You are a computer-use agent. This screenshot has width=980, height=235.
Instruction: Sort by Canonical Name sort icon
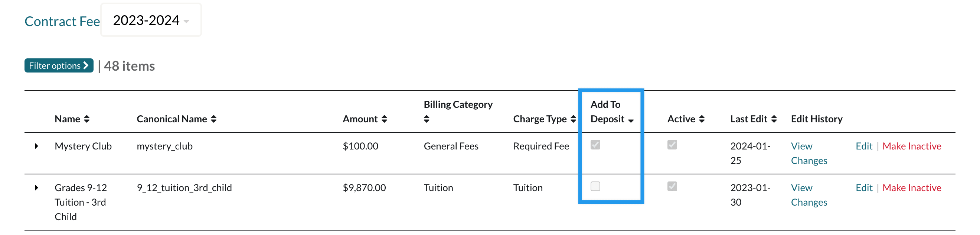(x=214, y=119)
